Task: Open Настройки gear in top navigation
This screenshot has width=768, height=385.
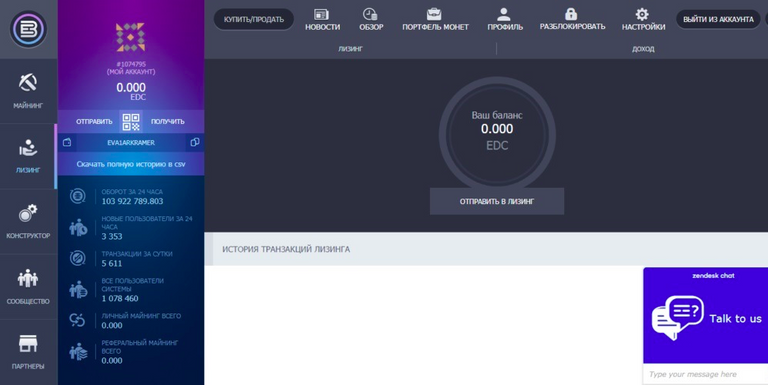Action: click(x=643, y=20)
